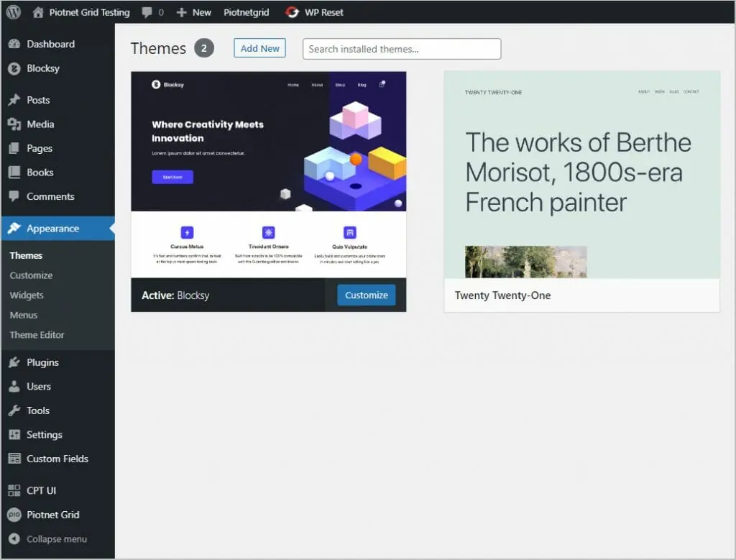Select the Dashboard icon in the sidebar
Screen dimensions: 736x560
(x=15, y=44)
